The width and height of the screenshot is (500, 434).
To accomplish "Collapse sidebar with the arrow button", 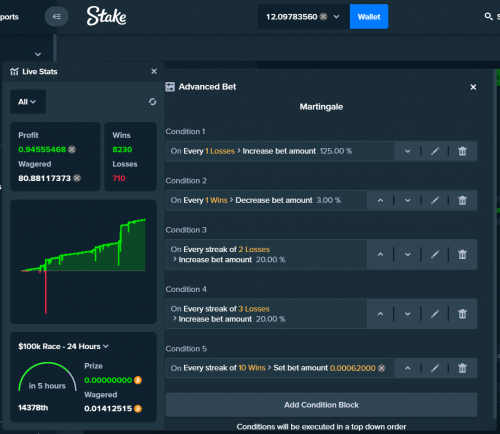I will tap(57, 16).
